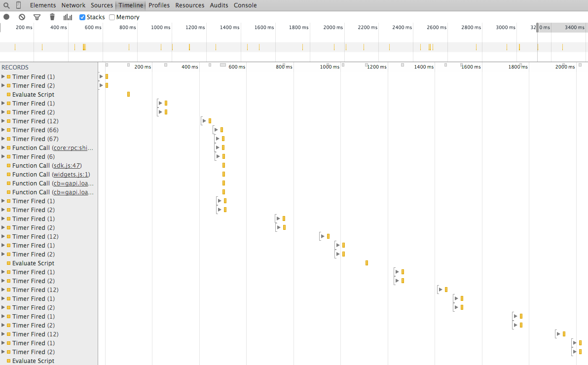
Task: Expand the Timer Fired (6) record
Action: click(x=3, y=157)
